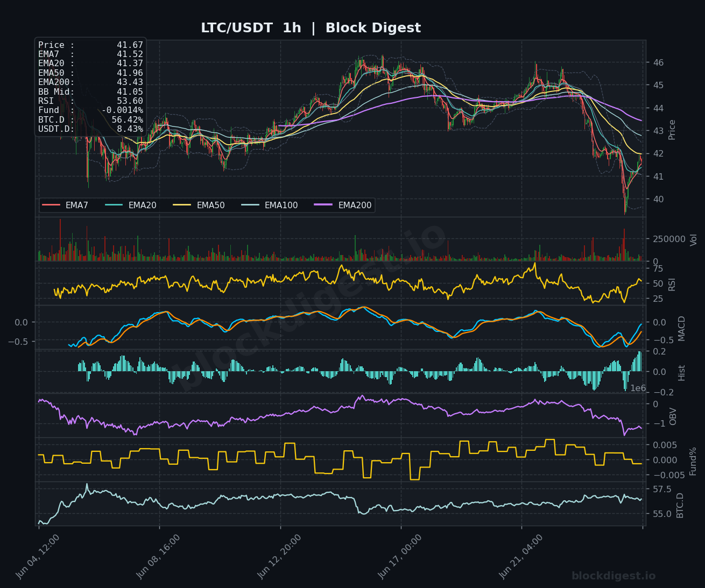Click the left MACD -0.5 tick label
Viewport: 705px width, 588px height.
pos(18,341)
